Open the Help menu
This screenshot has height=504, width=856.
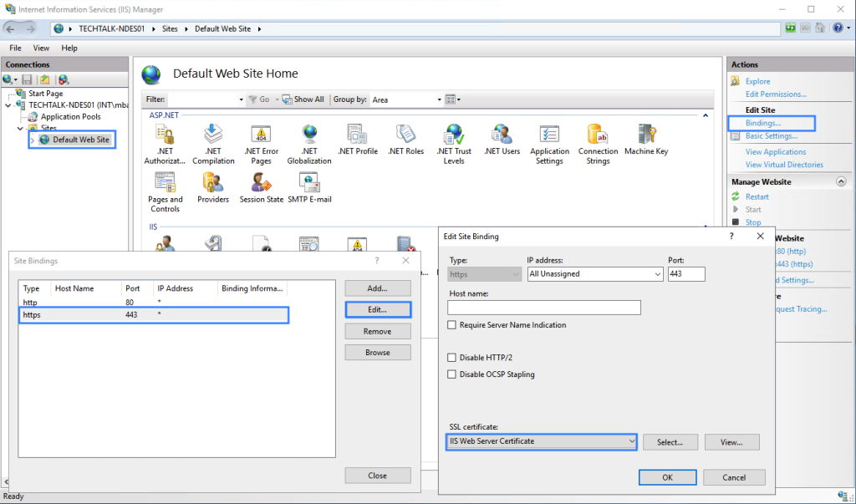pos(69,48)
